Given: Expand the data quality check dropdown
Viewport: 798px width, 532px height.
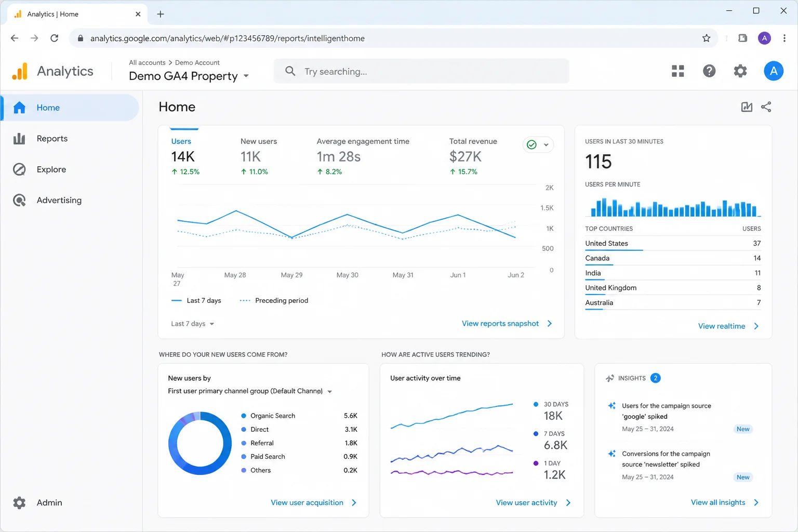Looking at the screenshot, I should pos(538,145).
